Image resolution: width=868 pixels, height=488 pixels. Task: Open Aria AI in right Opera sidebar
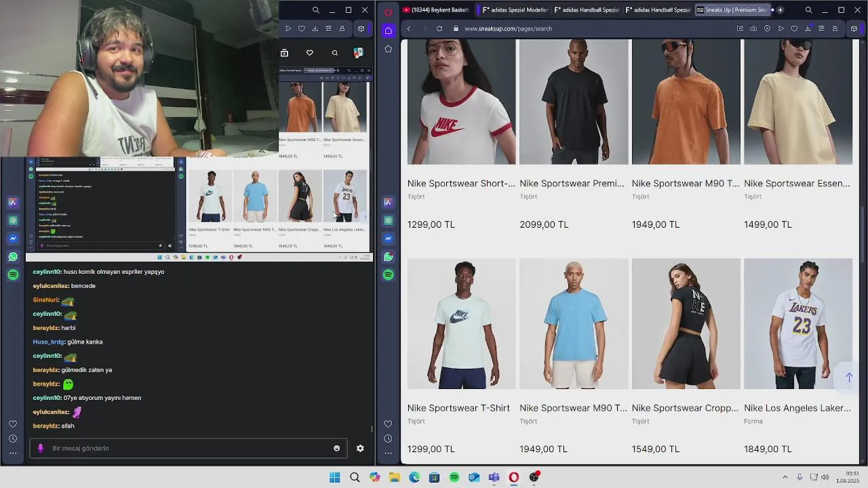click(x=388, y=203)
